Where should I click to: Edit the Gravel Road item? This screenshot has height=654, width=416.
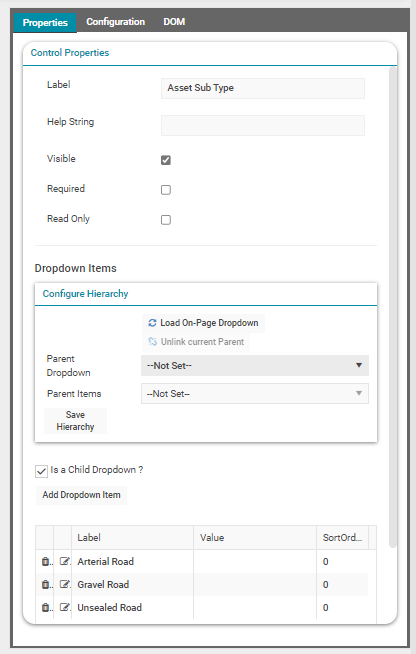point(64,584)
